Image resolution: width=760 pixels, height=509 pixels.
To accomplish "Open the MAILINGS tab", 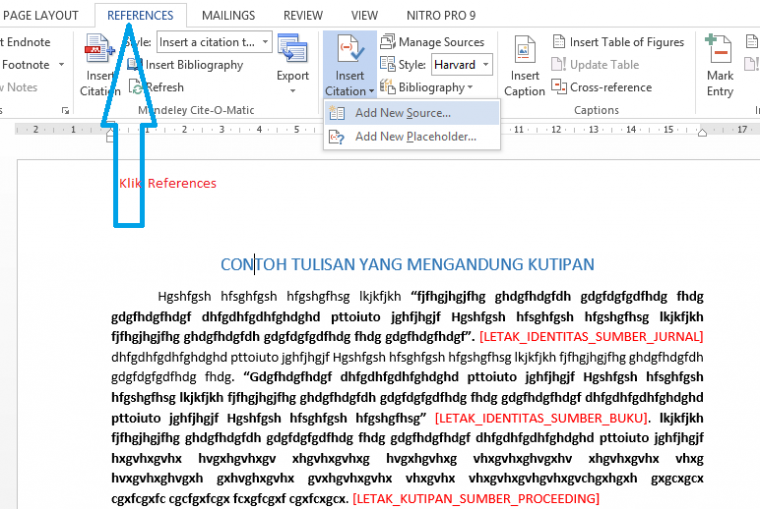I will coord(228,16).
